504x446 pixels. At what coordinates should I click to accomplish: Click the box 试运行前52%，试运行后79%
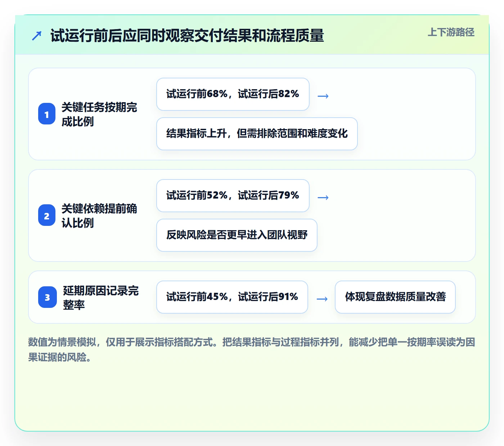233,196
